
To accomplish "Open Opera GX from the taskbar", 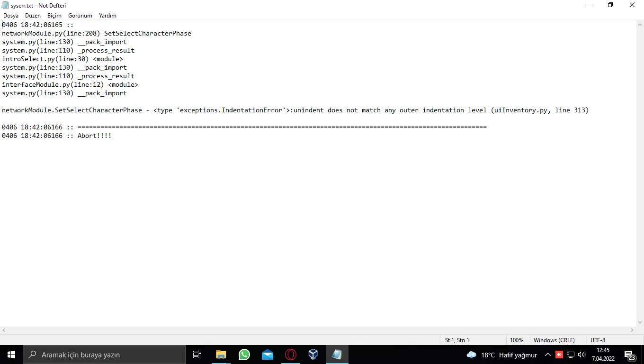I will coord(290,355).
